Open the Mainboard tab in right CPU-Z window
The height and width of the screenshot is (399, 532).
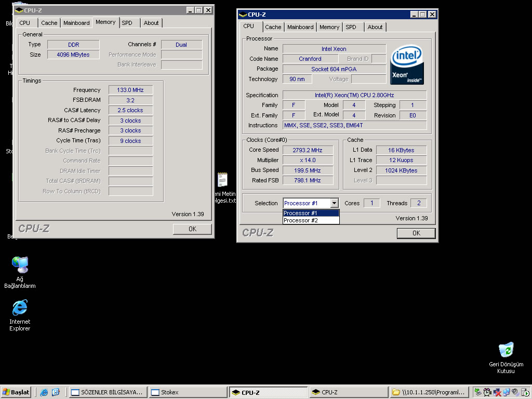tap(300, 27)
